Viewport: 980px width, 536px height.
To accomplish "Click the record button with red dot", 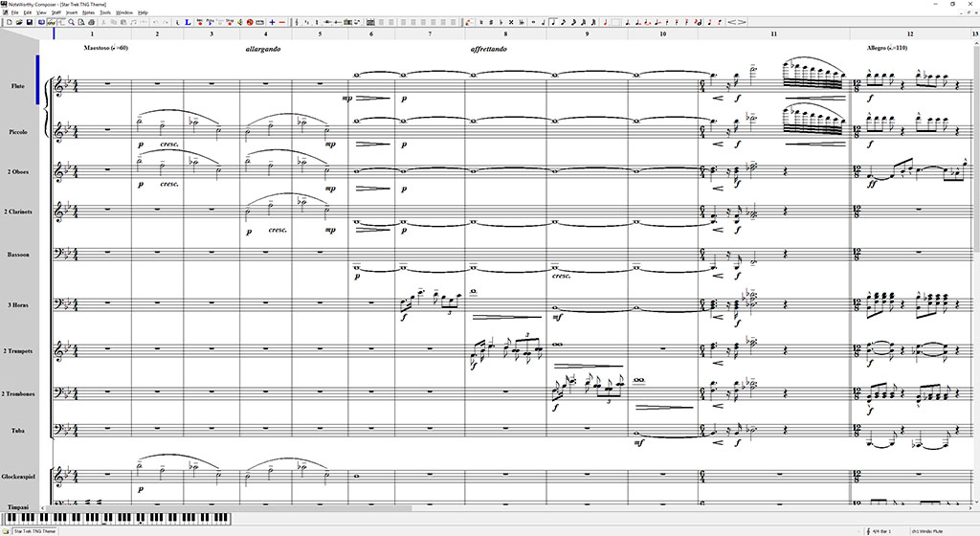I will click(200, 22).
